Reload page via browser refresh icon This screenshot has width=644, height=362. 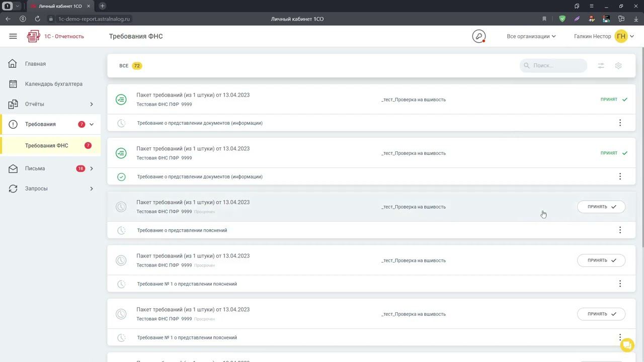37,19
